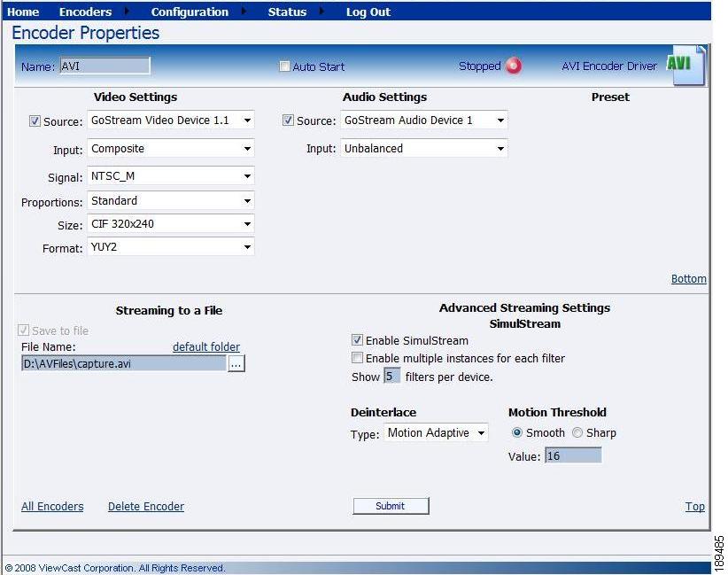Click the red Stopped status indicator icon
Viewport: 728px width, 575px height.
[x=514, y=66]
